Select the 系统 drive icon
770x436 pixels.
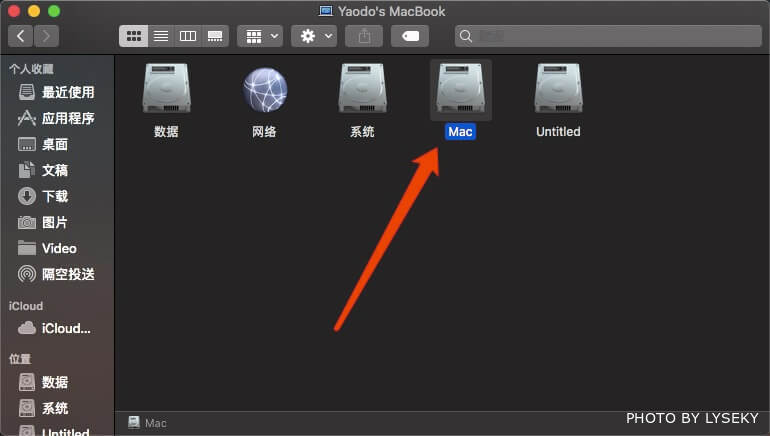pos(362,89)
